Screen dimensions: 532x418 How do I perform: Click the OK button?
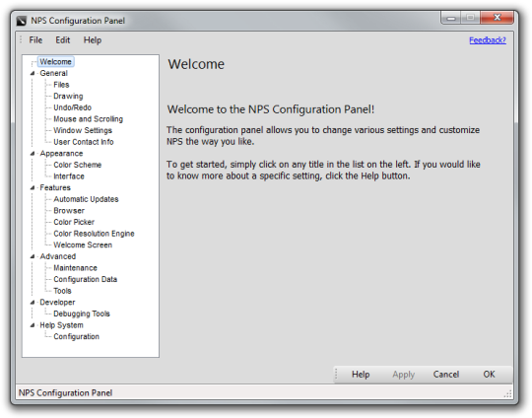tap(489, 375)
